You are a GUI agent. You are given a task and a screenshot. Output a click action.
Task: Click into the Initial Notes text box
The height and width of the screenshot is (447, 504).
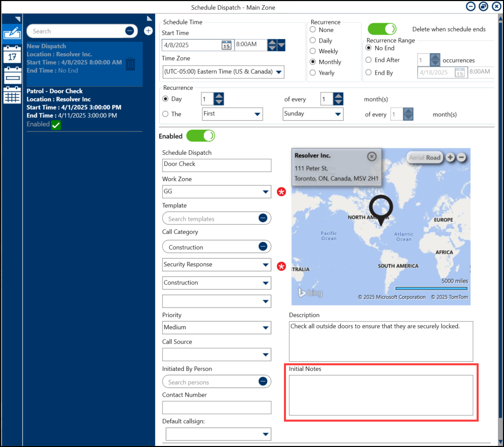click(381, 395)
